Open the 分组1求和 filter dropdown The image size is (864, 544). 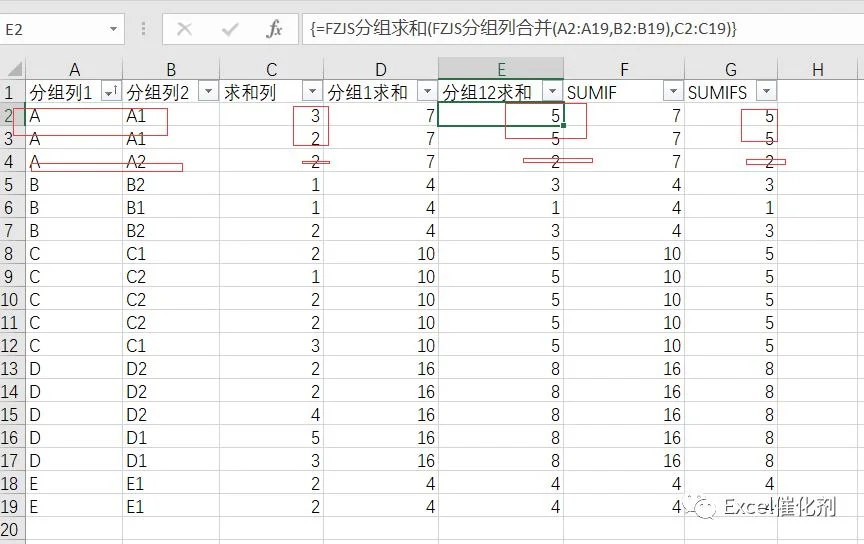[427, 91]
